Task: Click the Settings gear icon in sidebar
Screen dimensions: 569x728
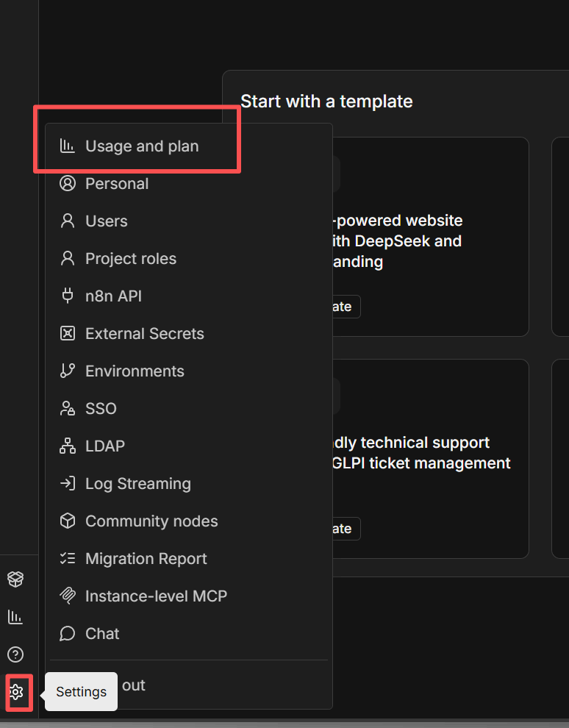Action: click(16, 692)
